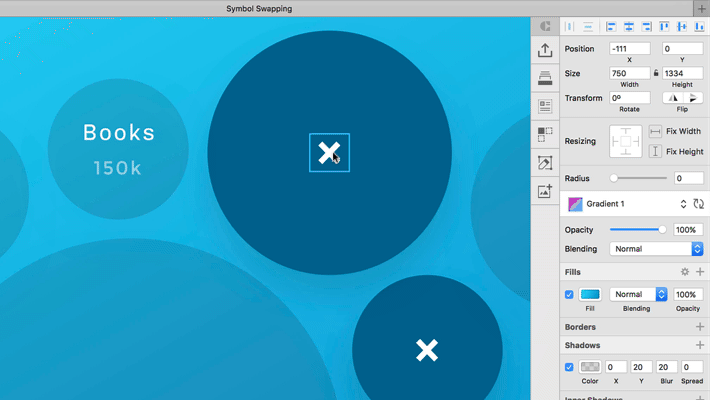Add a new border with plus
Screen dimensions: 710x400
pyautogui.click(x=699, y=327)
